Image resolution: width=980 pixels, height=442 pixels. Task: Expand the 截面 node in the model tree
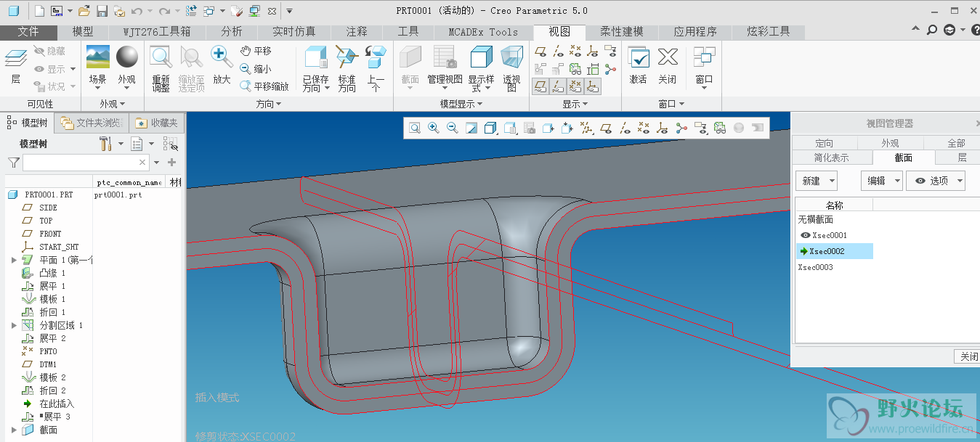click(14, 430)
